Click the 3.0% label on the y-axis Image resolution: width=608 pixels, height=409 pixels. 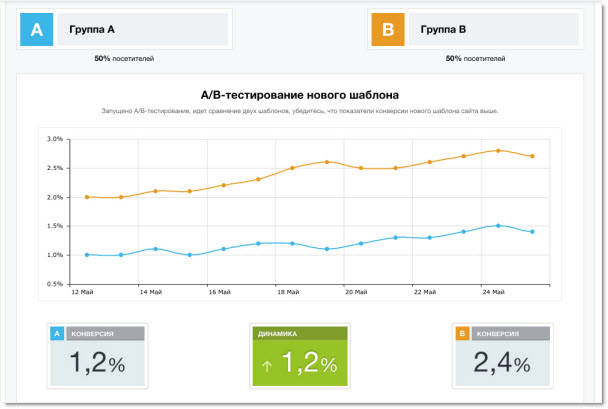pyautogui.click(x=56, y=139)
